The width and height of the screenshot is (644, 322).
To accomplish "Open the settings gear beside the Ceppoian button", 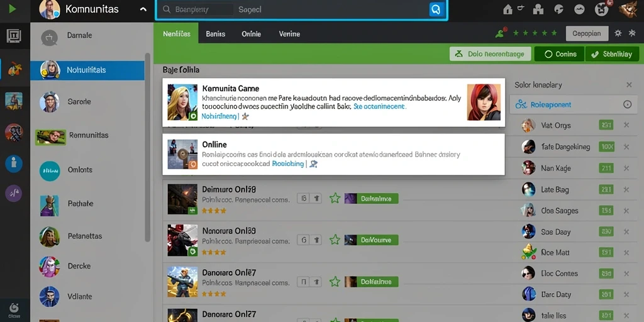I will pos(618,33).
